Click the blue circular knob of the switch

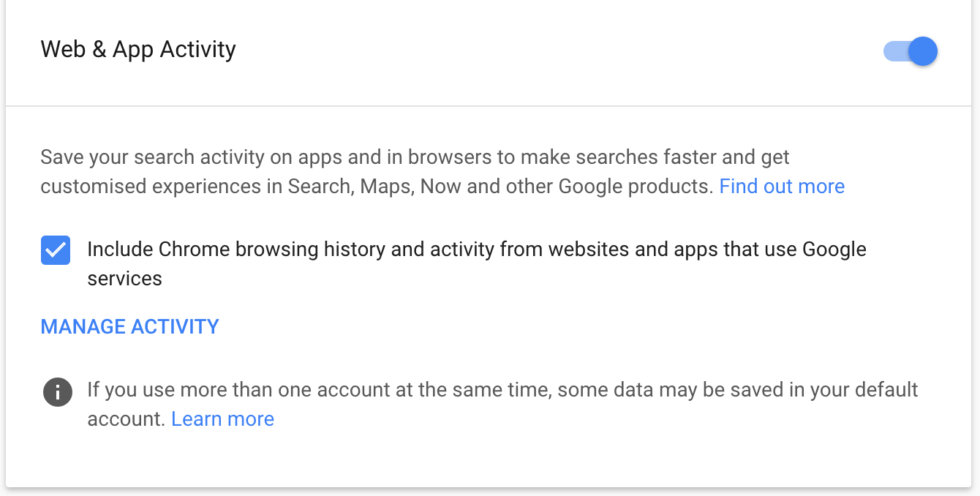(922, 51)
